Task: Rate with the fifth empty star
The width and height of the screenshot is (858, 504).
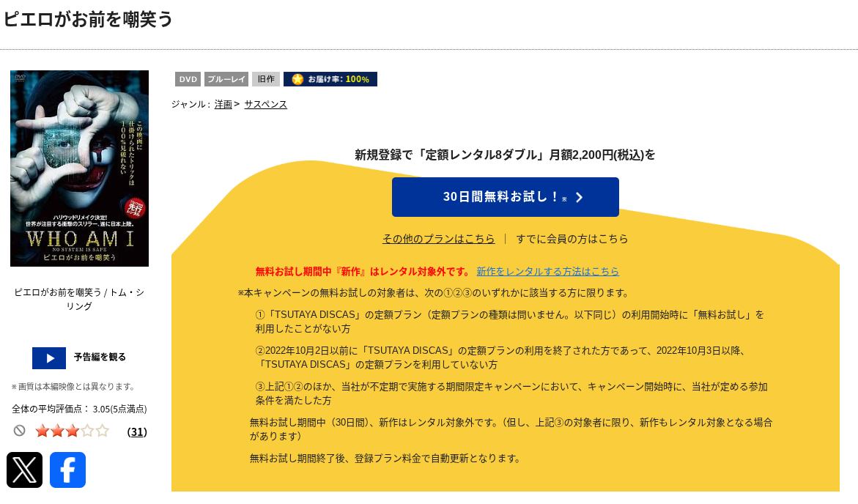Action: coord(103,431)
